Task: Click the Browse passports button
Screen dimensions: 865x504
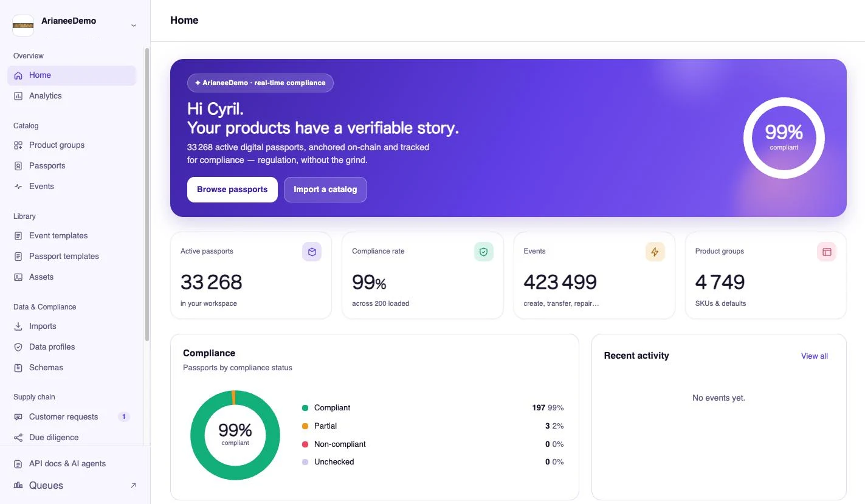Action: click(232, 190)
